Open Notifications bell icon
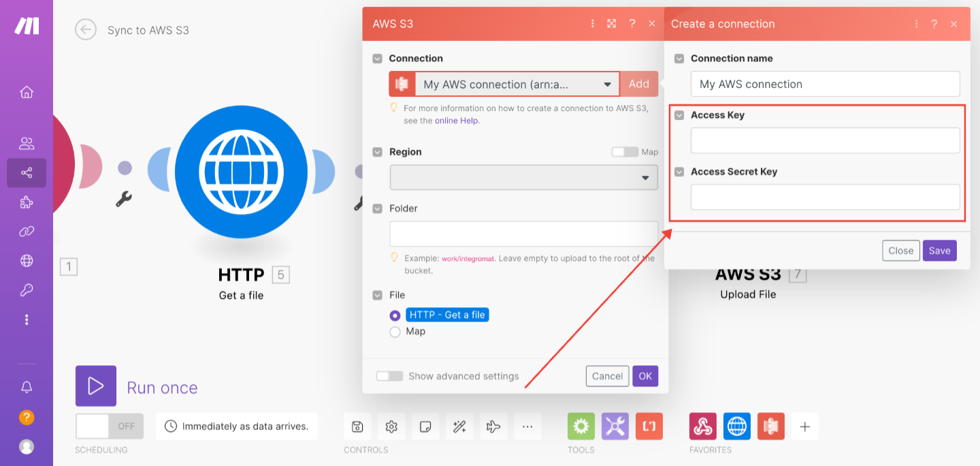This screenshot has height=466, width=980. tap(27, 387)
